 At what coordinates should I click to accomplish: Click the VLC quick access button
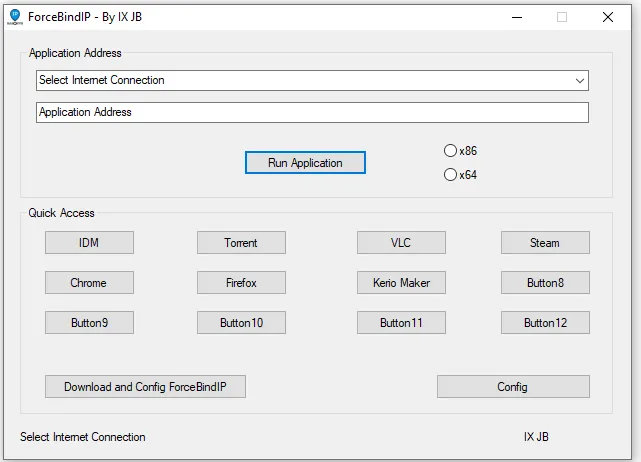pyautogui.click(x=401, y=242)
